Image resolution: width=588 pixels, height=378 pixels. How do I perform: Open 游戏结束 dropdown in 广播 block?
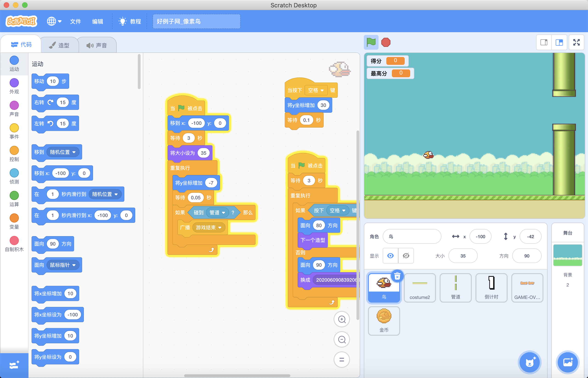tap(209, 228)
